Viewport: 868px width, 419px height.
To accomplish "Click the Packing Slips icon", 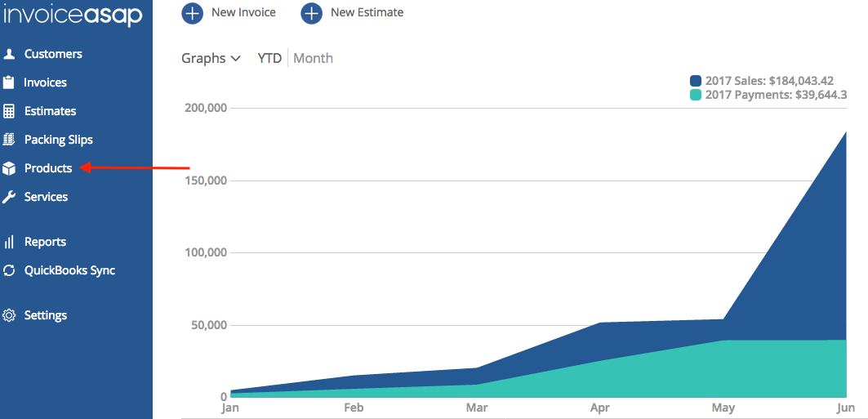I will point(9,140).
